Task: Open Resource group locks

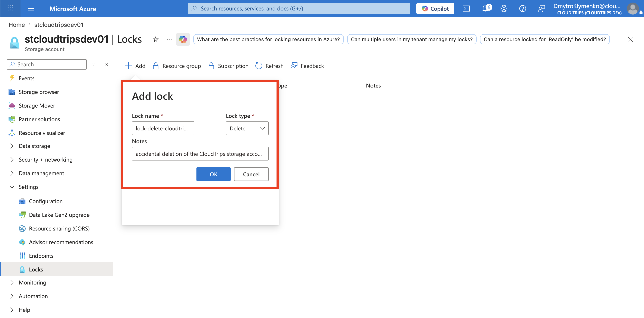Action: (x=177, y=66)
